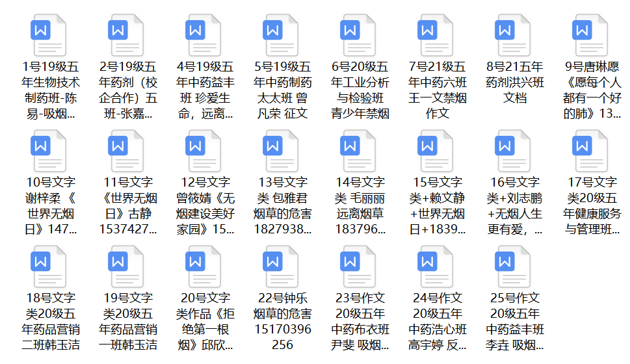630x364 pixels.
Task: Select the 16号文字类+刘志鹏 document icon
Action: (513, 151)
